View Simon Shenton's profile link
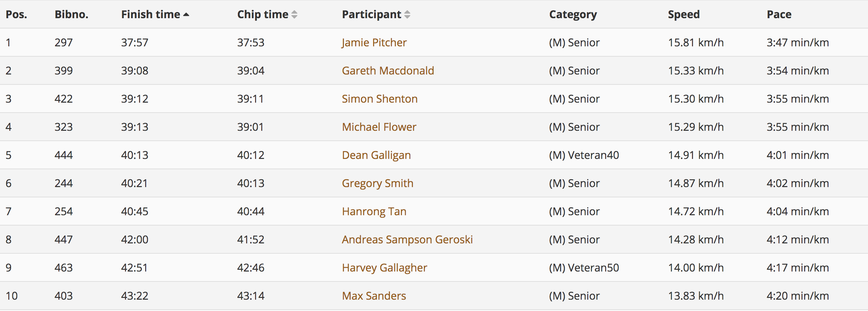868x311 pixels. pos(380,99)
